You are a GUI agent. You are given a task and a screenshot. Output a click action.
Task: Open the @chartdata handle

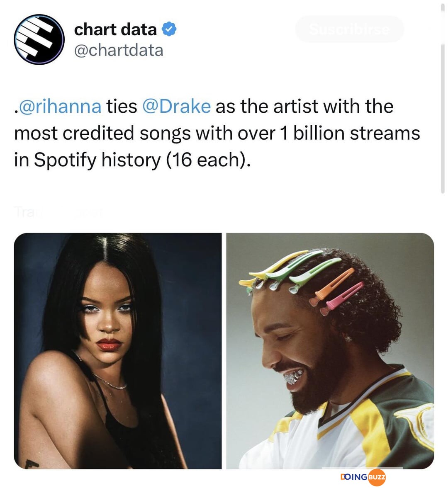119,51
